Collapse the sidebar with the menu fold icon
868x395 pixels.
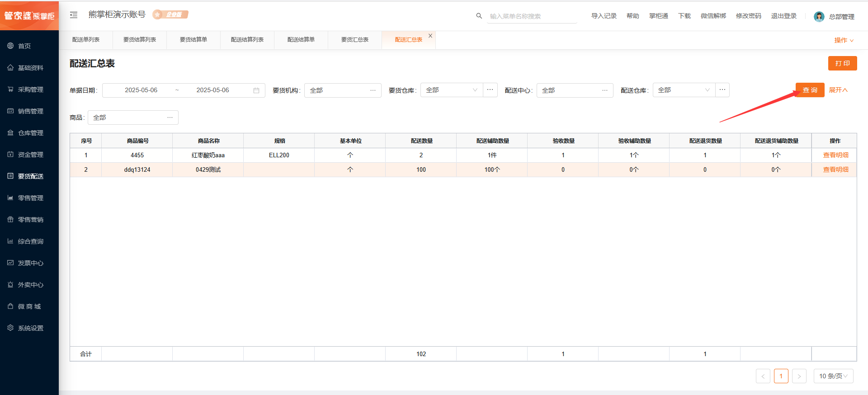(74, 15)
